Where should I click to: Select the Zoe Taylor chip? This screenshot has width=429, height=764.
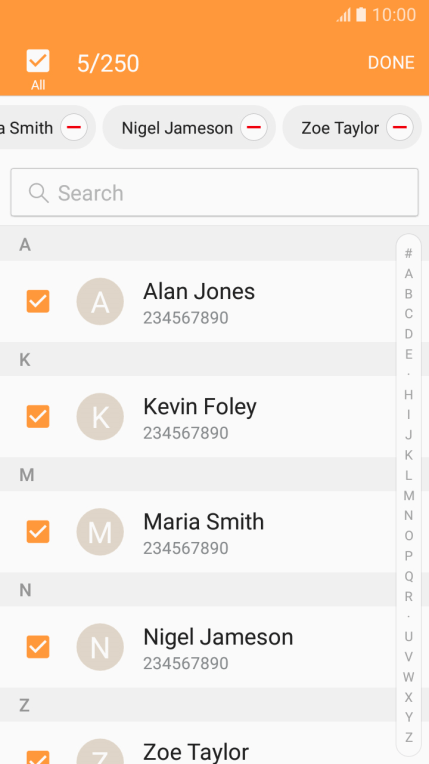340,128
